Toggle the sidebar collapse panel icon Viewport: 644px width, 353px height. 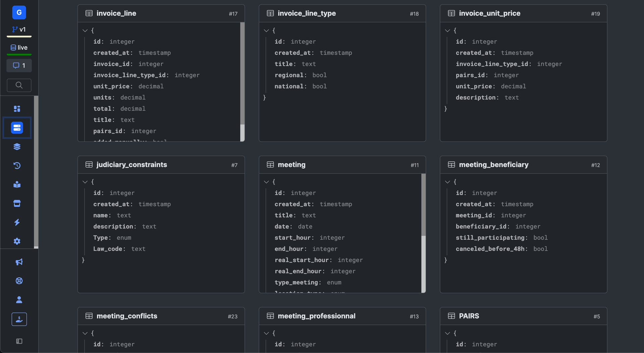pos(19,341)
